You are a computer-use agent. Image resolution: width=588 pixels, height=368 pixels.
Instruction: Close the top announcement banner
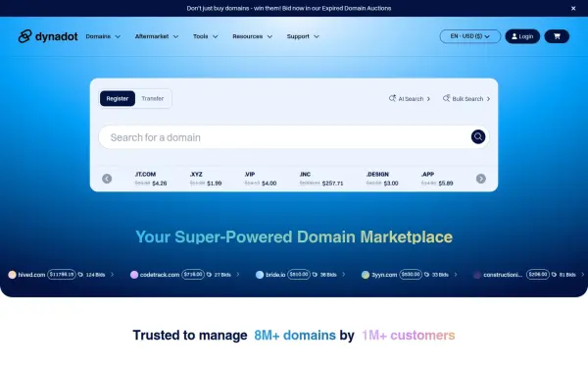[x=573, y=8]
